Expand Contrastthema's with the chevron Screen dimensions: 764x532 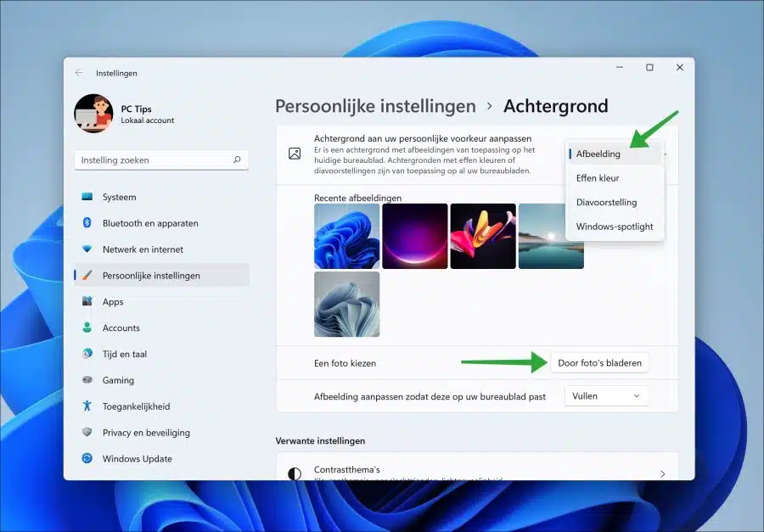(x=663, y=473)
